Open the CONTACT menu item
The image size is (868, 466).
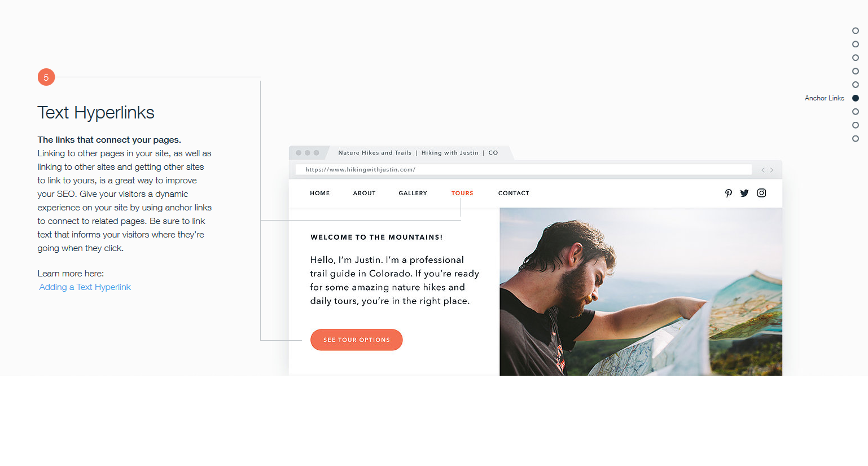click(x=514, y=193)
